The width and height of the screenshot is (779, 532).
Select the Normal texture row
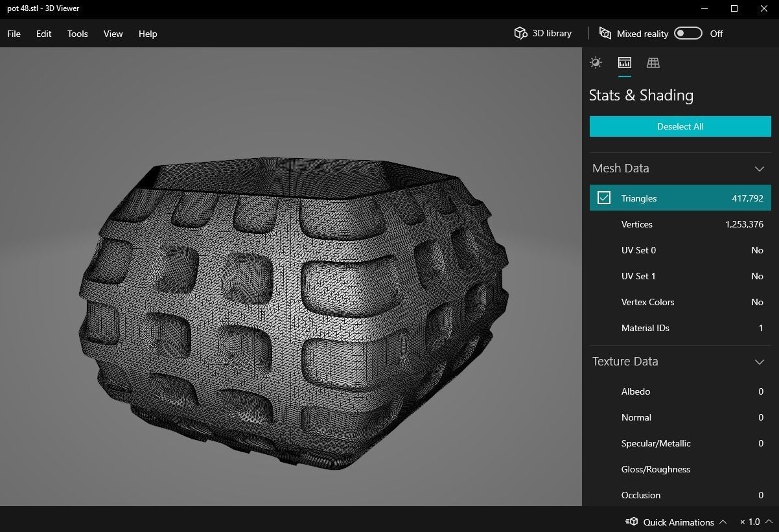(680, 417)
